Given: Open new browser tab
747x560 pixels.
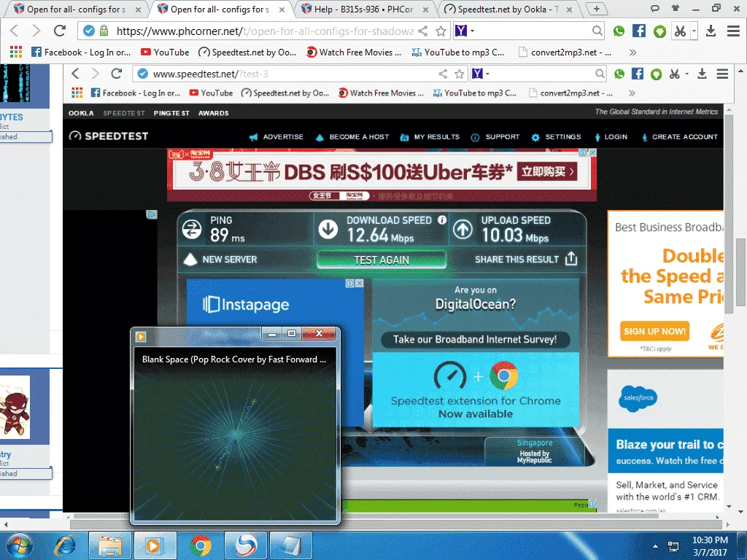Looking at the screenshot, I should click(x=597, y=9).
